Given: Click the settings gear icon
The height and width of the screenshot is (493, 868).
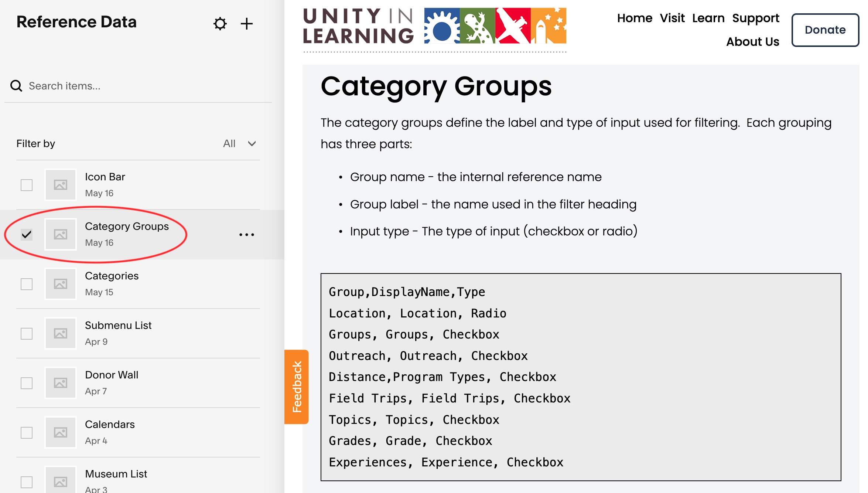Looking at the screenshot, I should point(219,24).
